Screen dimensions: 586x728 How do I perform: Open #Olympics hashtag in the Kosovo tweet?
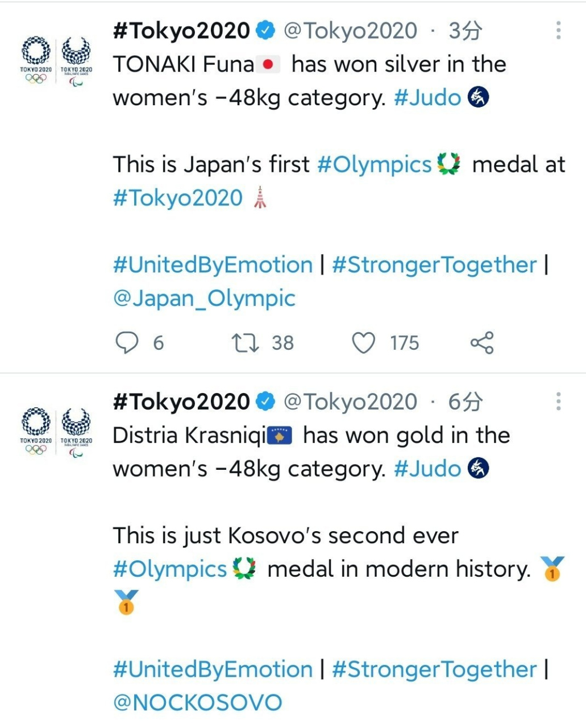tap(170, 569)
